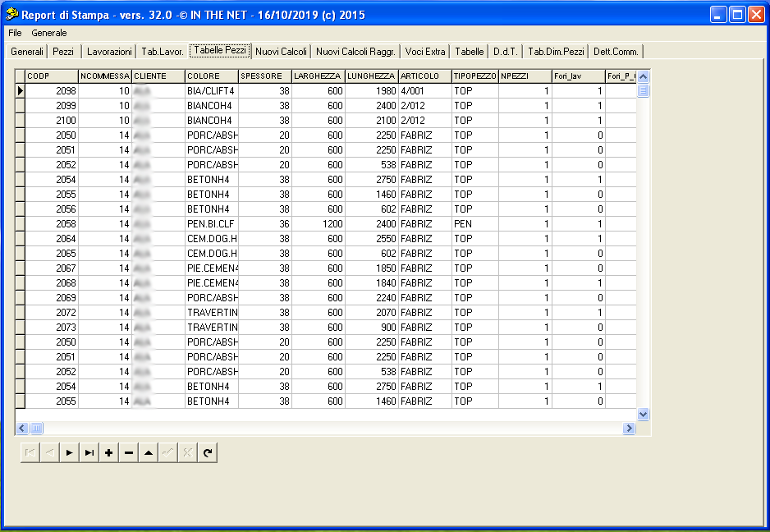Open the Generale menu

pyautogui.click(x=49, y=33)
